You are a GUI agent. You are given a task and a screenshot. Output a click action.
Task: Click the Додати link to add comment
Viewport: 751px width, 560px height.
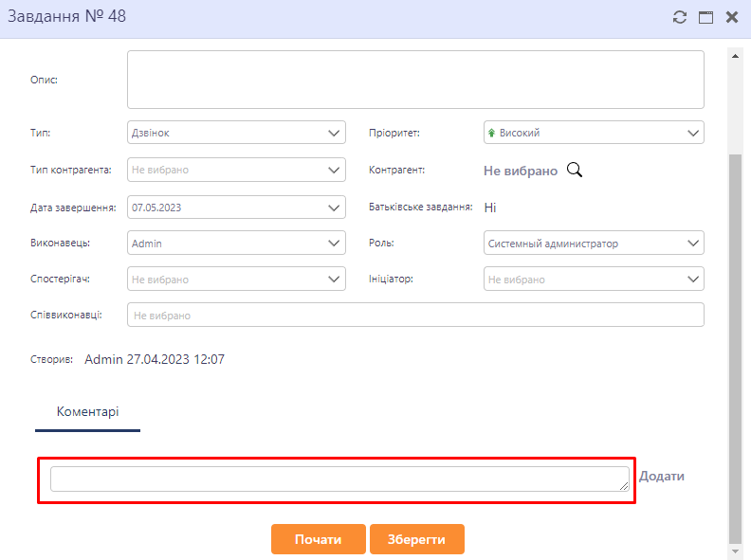tap(661, 477)
